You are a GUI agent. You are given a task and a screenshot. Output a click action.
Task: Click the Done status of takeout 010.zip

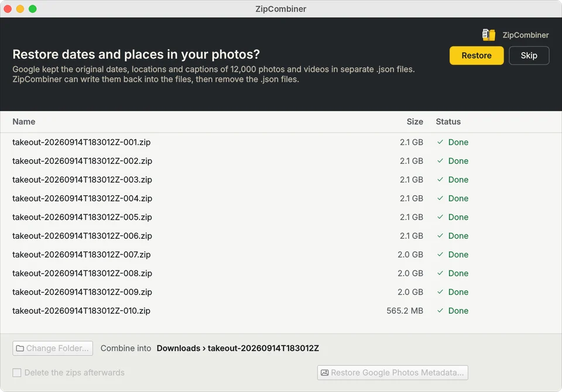458,311
